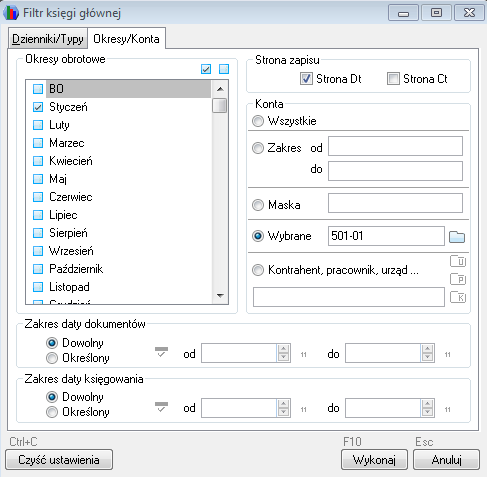Viewport: 487px width, 477px height.
Task: Close the Filtr księgi głównej window
Action: tap(469, 13)
